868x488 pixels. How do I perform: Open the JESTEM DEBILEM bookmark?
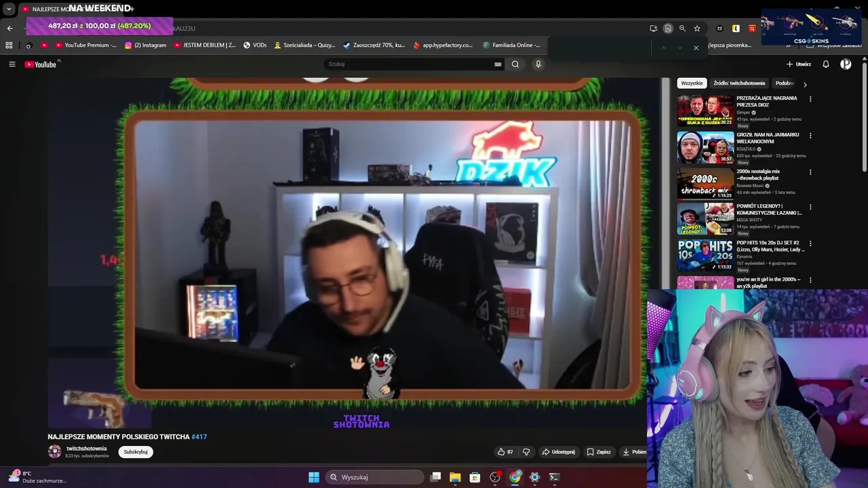[x=205, y=45]
